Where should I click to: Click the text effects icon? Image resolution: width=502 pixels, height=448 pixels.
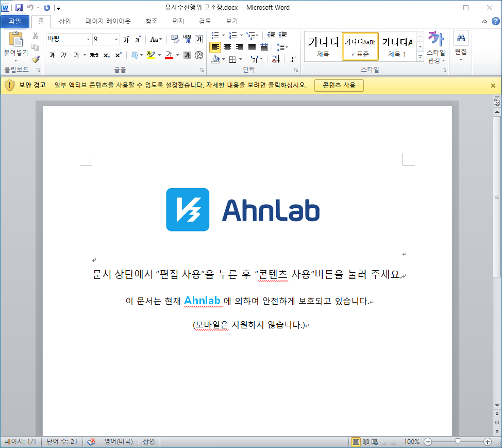tap(135, 55)
